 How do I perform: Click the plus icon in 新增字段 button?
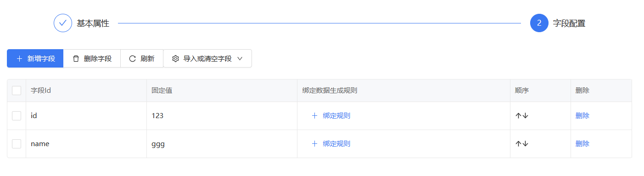[x=19, y=59]
